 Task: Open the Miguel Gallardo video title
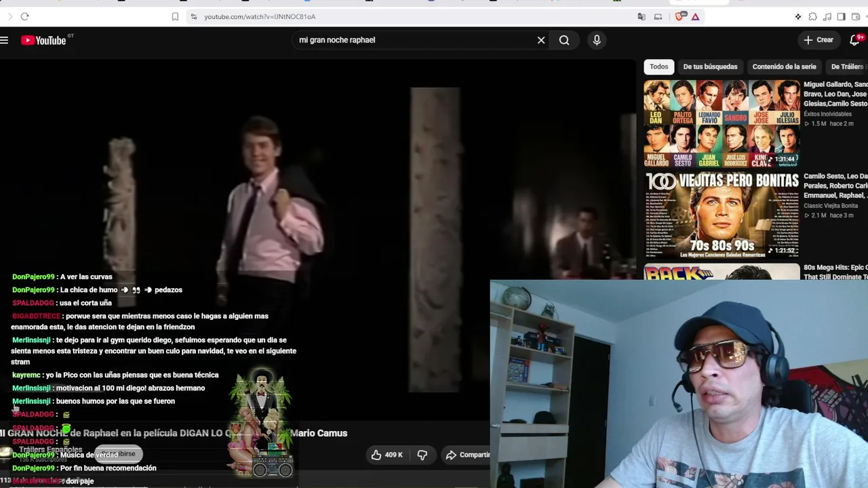click(835, 94)
